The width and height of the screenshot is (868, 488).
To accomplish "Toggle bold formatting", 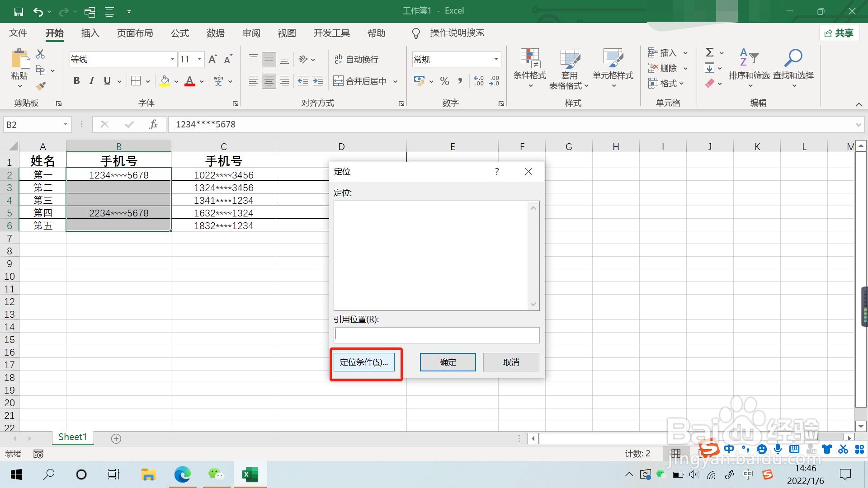I will pos(76,81).
